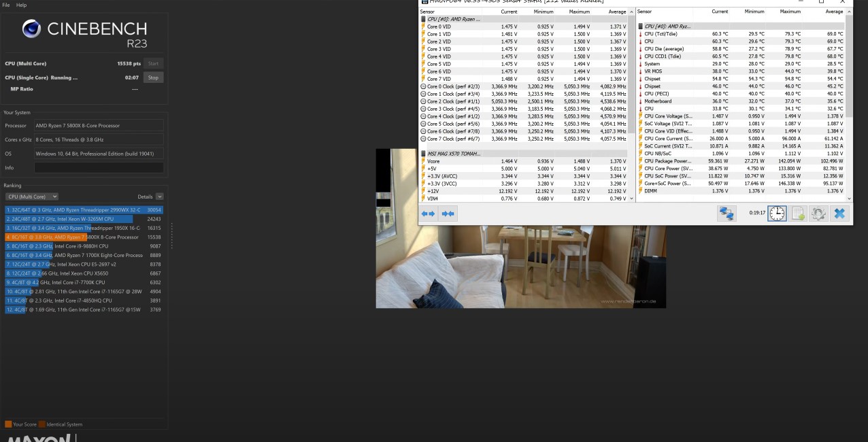Open the CPU (Multi Core) ranking dropdown
The image size is (868, 442).
tap(31, 197)
